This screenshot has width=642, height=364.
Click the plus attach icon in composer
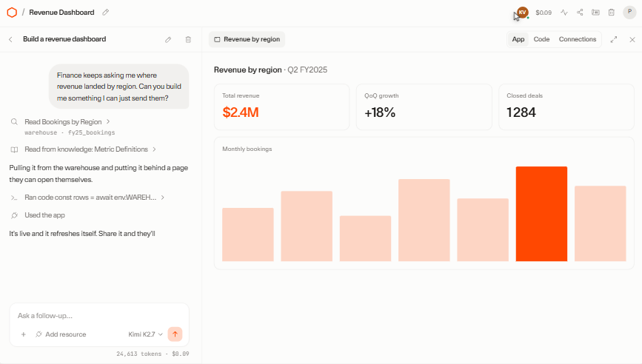click(x=24, y=334)
